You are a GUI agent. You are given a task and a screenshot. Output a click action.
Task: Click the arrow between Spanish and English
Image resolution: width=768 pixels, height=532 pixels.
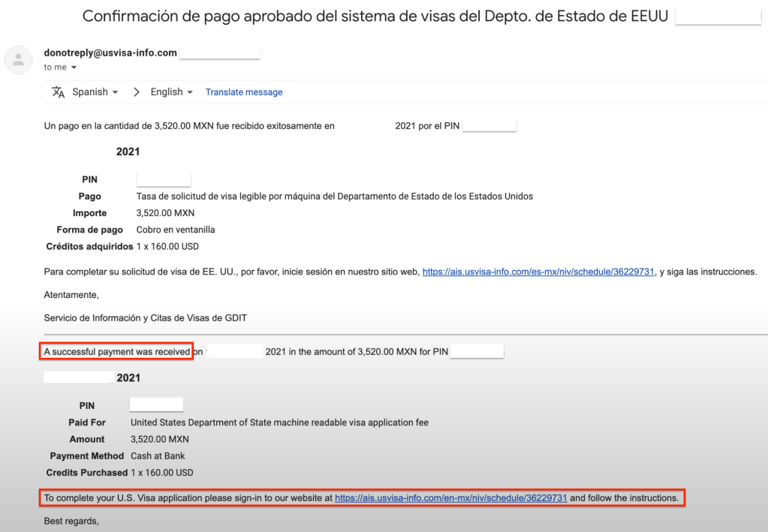[x=137, y=92]
